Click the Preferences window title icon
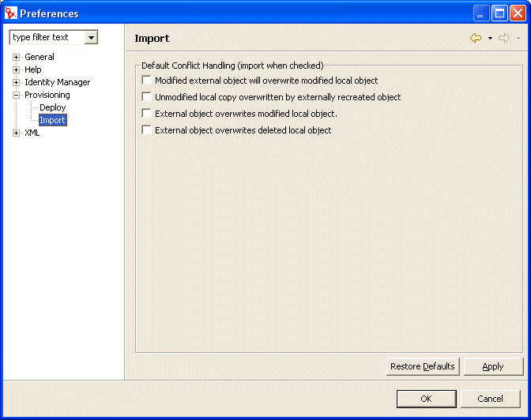Viewport: 531px width, 420px height. [10, 13]
